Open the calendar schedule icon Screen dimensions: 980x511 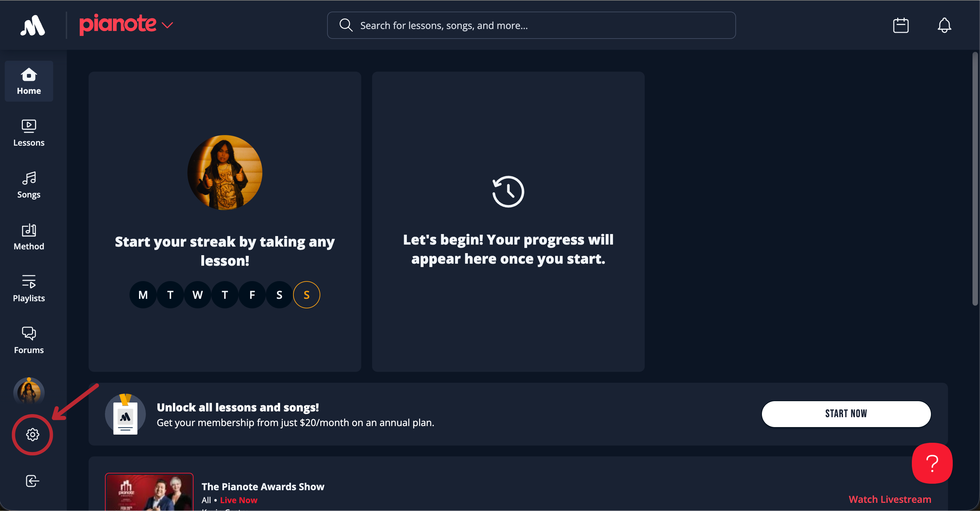point(901,26)
